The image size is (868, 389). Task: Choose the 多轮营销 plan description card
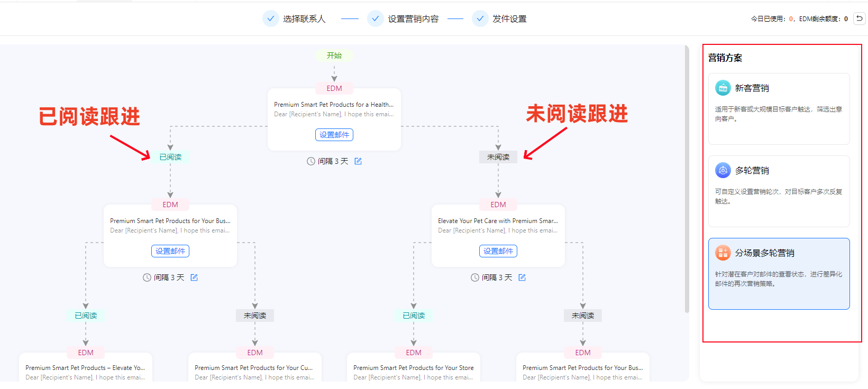pyautogui.click(x=779, y=197)
